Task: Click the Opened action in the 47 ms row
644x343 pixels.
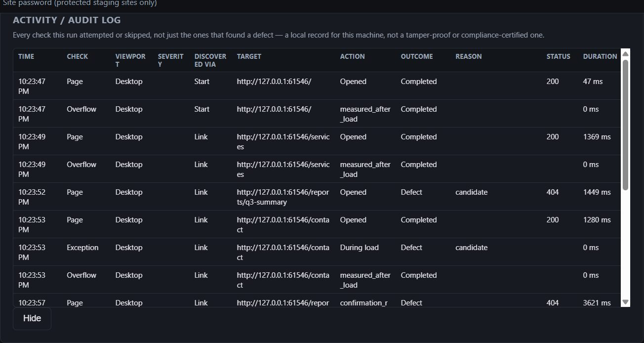Action: tap(353, 82)
